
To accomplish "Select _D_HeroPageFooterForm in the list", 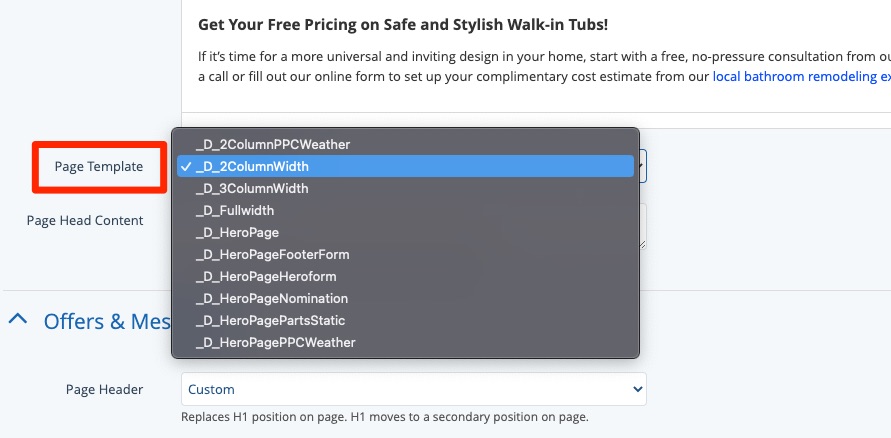I will pos(272,255).
